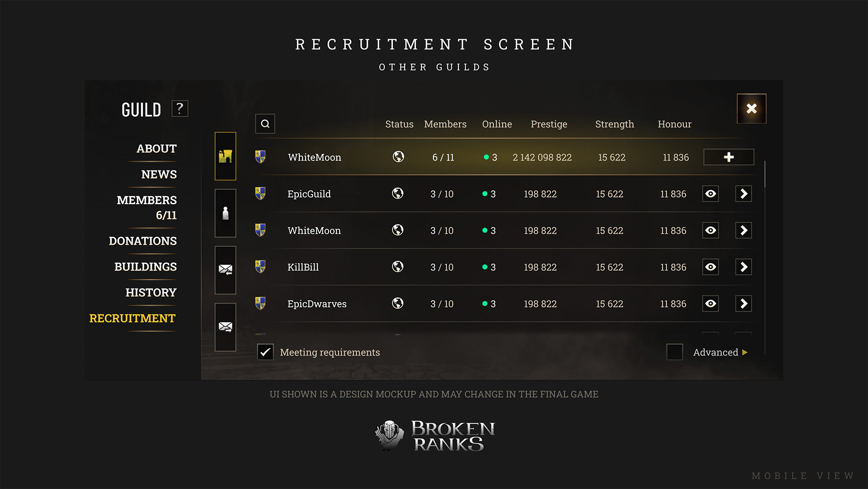Click the 6 / 11 members value

[443, 157]
